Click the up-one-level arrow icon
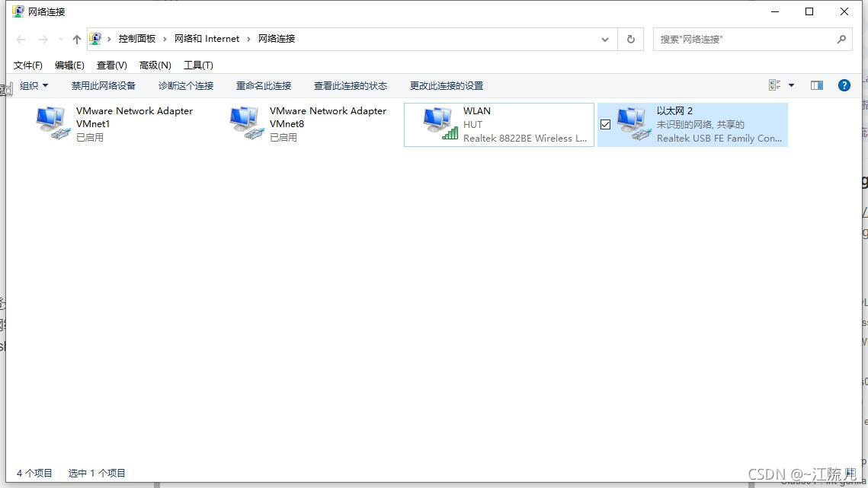 point(75,39)
